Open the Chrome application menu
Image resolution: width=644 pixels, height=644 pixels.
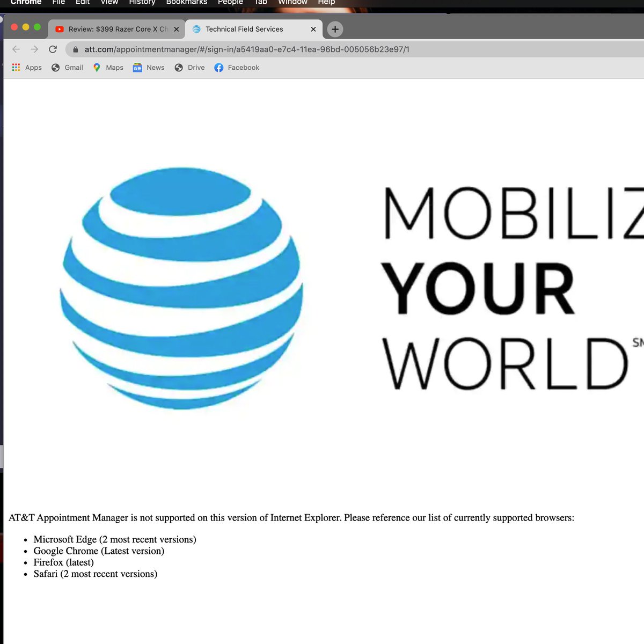coord(26,2)
